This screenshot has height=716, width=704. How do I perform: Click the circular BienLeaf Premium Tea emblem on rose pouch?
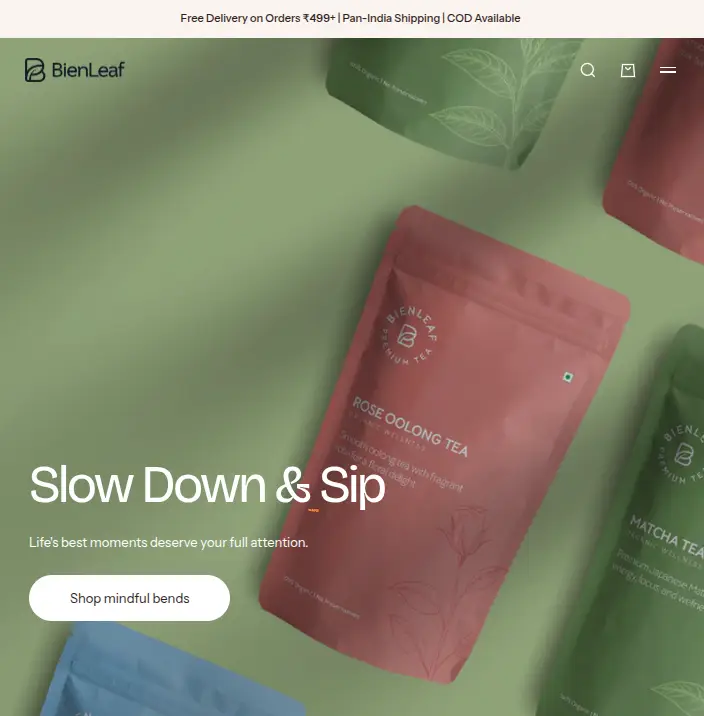point(409,336)
